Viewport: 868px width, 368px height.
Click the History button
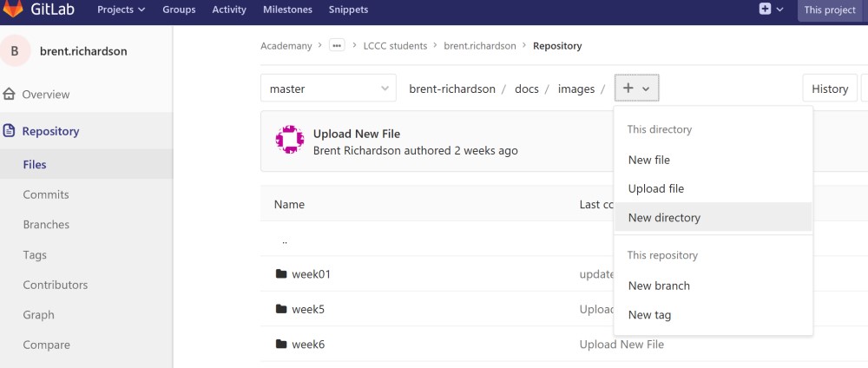click(829, 89)
